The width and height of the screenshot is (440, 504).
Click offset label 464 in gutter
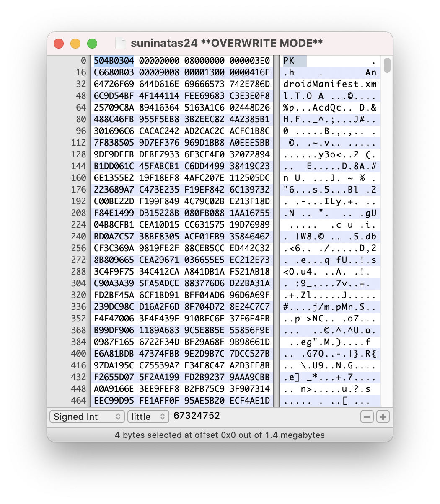(x=78, y=401)
